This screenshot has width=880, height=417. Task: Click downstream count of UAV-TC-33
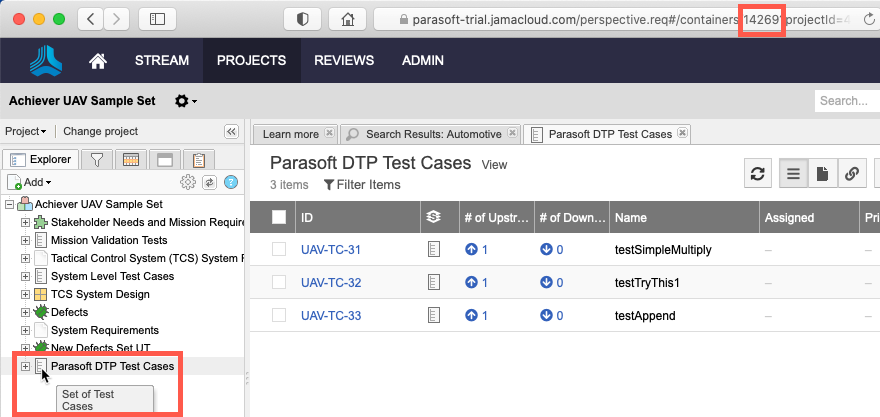coord(551,315)
